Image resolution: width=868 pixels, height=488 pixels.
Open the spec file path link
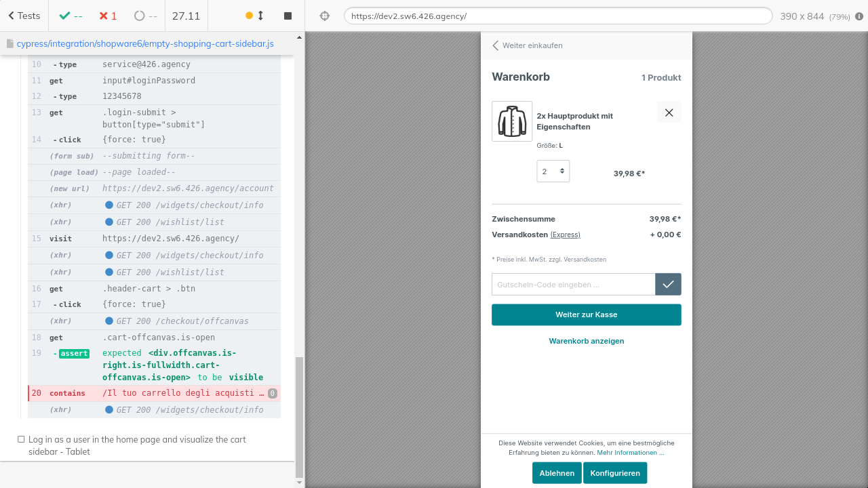tap(145, 43)
